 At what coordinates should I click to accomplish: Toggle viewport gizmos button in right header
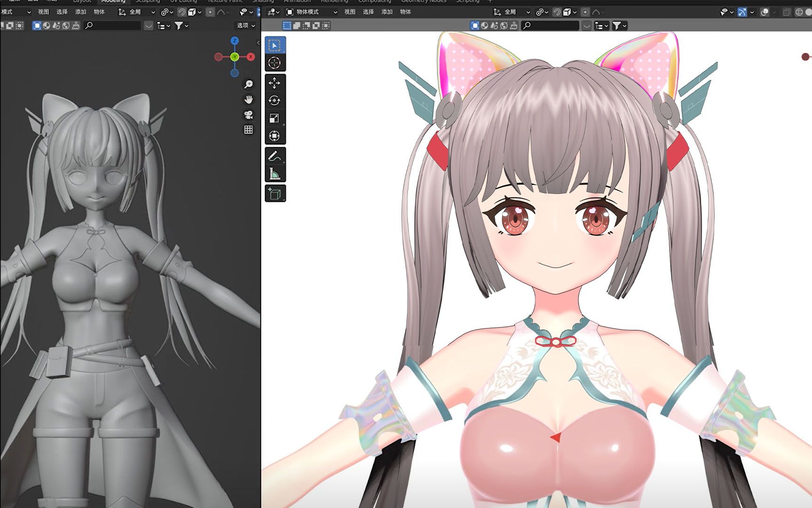[742, 12]
